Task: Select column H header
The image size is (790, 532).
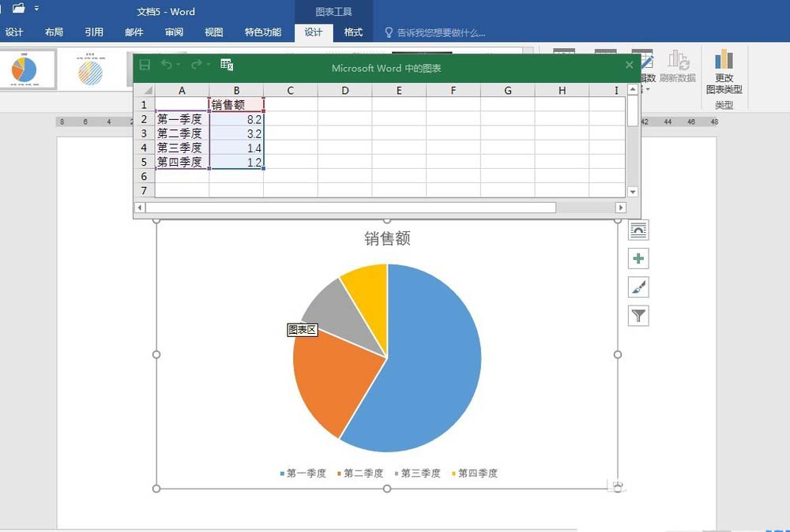Action: (562, 91)
